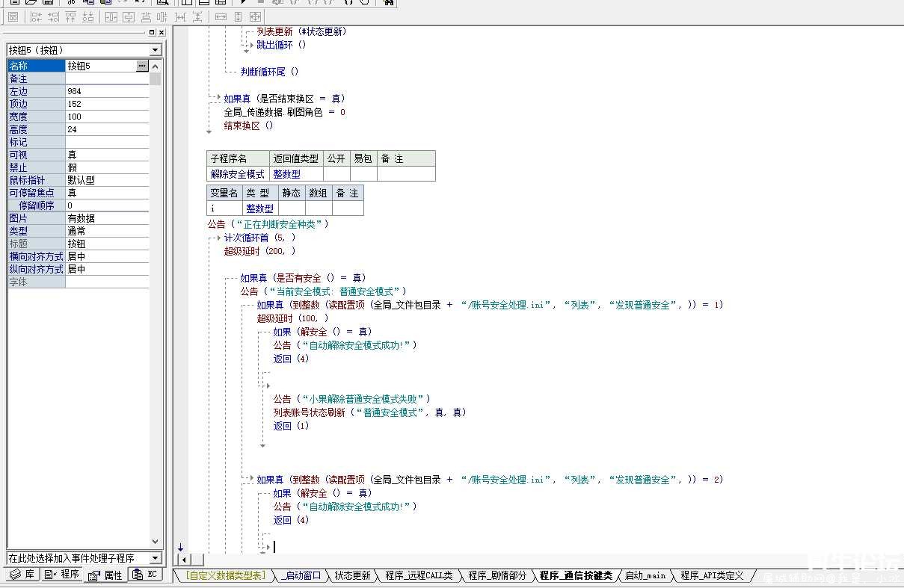Click the make same width and height icon
The height and width of the screenshot is (588, 904).
[x=255, y=16]
